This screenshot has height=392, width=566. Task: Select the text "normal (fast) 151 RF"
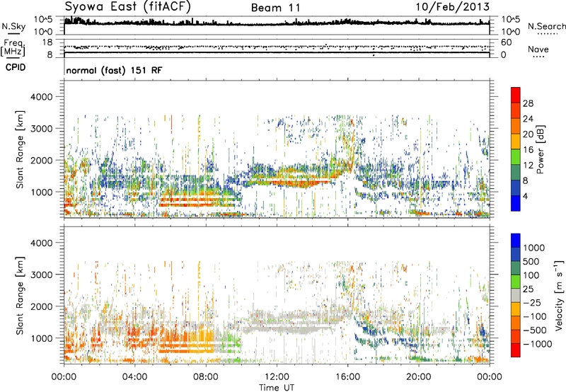[x=114, y=70]
